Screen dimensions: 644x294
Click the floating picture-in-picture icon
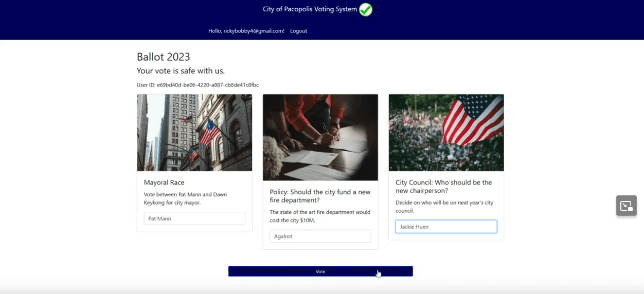(x=626, y=206)
